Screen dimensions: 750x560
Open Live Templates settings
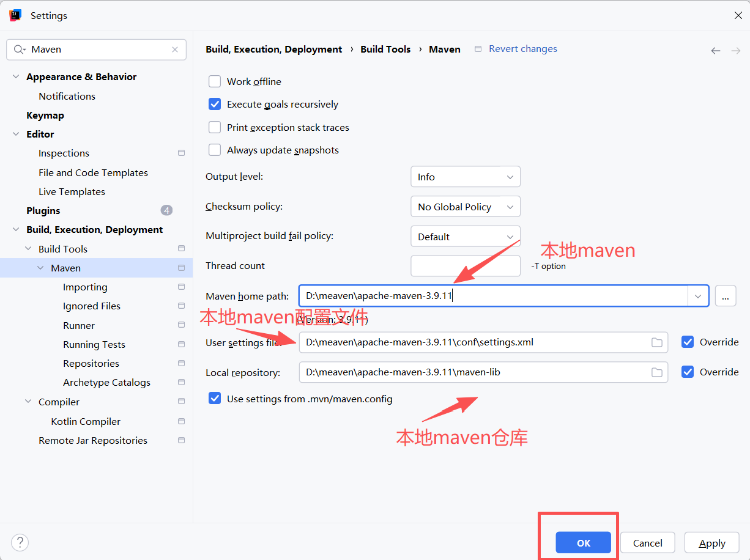[72, 191]
